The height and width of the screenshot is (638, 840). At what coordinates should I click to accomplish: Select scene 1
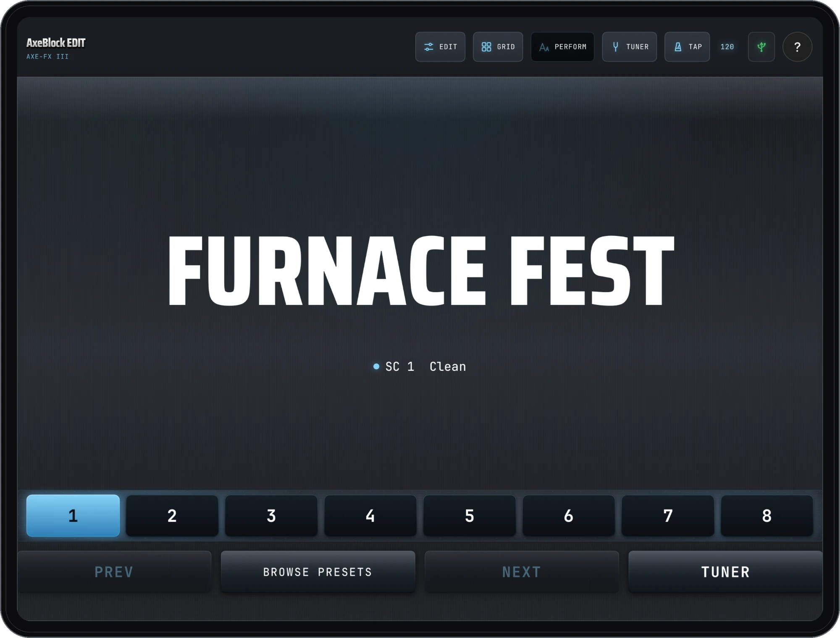coord(73,515)
